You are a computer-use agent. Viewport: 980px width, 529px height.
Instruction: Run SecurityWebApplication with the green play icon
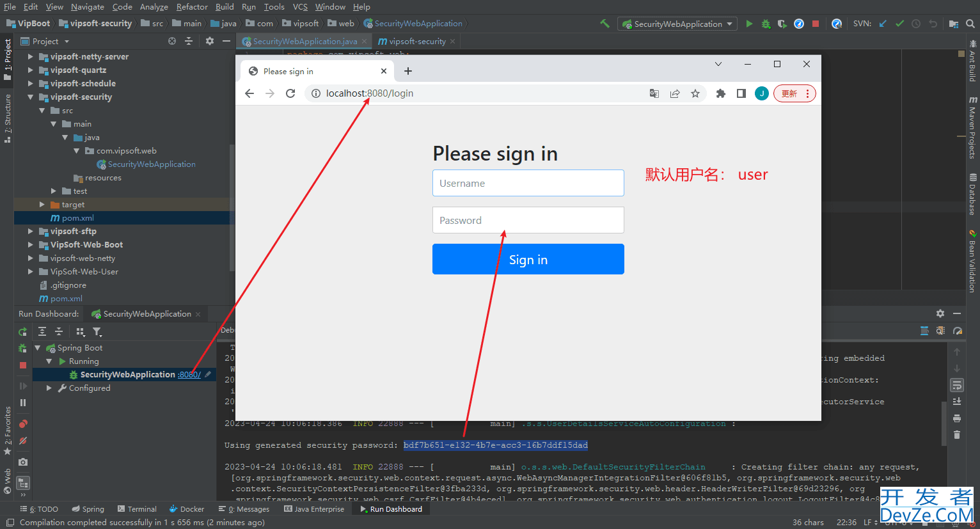tap(749, 24)
